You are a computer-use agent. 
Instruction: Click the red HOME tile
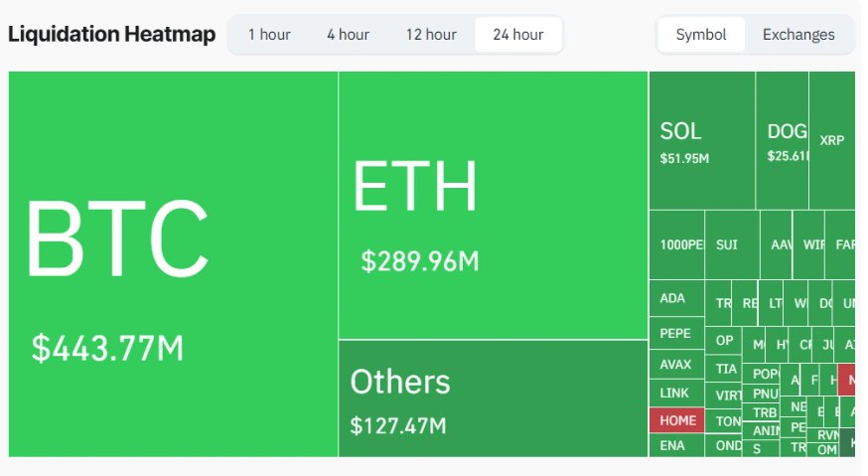[676, 420]
